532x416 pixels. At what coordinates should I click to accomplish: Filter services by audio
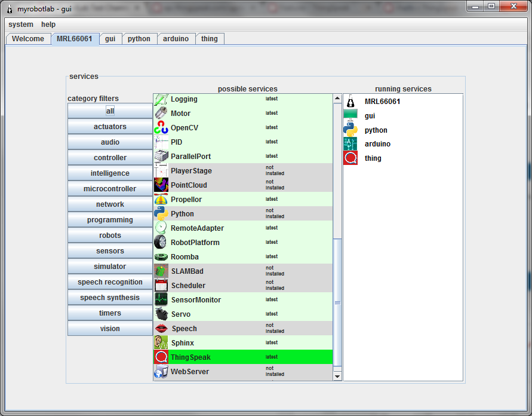[x=110, y=142]
